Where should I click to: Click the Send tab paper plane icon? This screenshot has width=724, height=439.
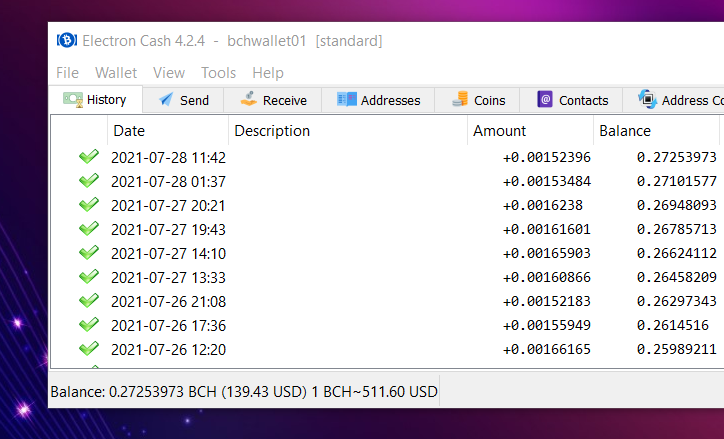click(x=166, y=99)
